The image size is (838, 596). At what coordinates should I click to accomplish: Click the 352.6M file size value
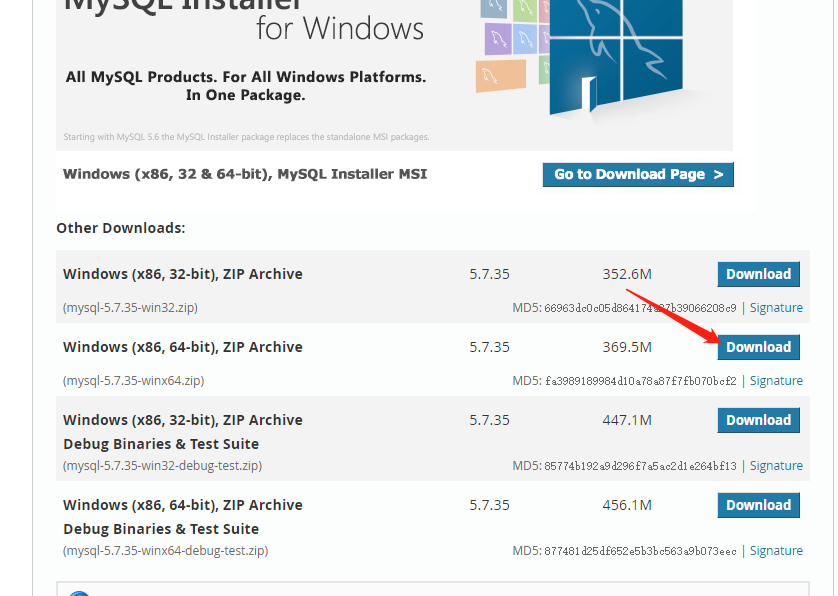pos(627,274)
